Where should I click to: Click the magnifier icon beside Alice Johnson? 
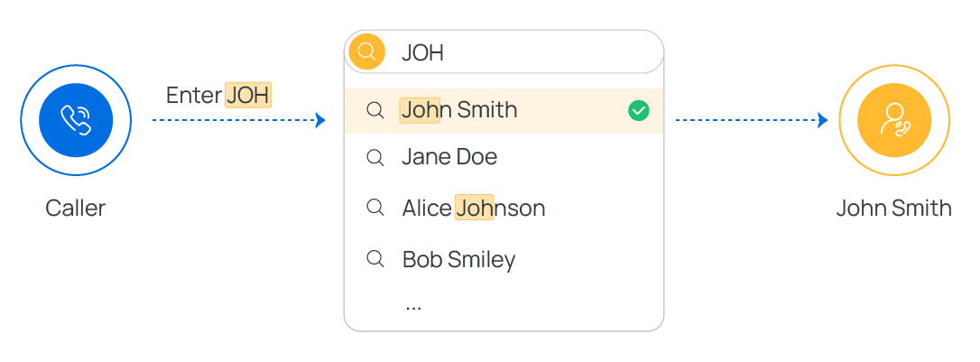(375, 208)
